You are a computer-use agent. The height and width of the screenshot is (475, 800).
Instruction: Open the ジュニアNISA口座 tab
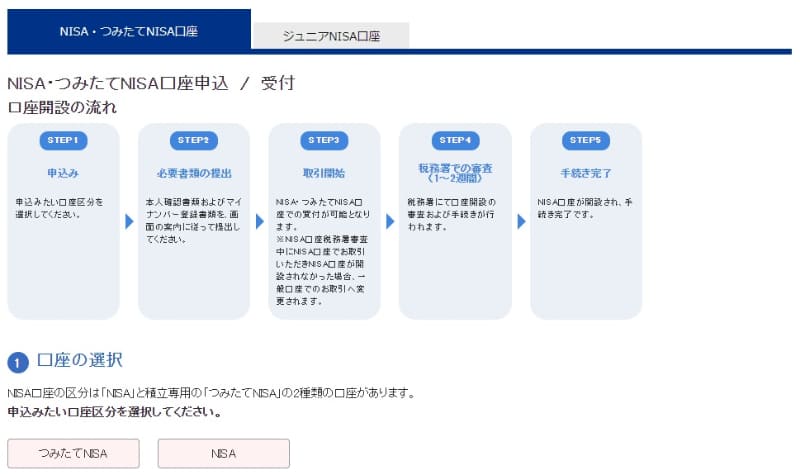[x=331, y=36]
